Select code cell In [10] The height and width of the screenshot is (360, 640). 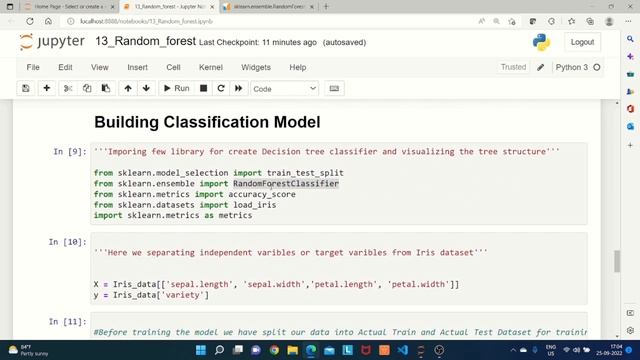[339, 269]
